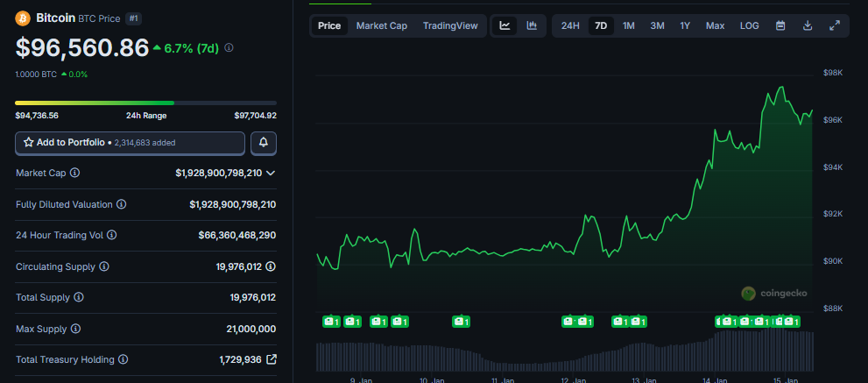Click the price line at the chart peak
This screenshot has width=868, height=383.
point(781,87)
